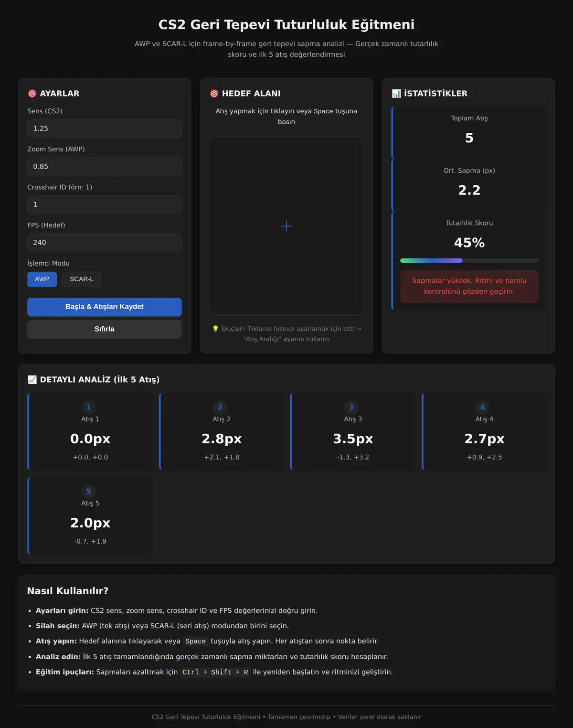Click the 45% consistency score
Image resolution: width=573 pixels, height=728 pixels.
click(x=469, y=243)
